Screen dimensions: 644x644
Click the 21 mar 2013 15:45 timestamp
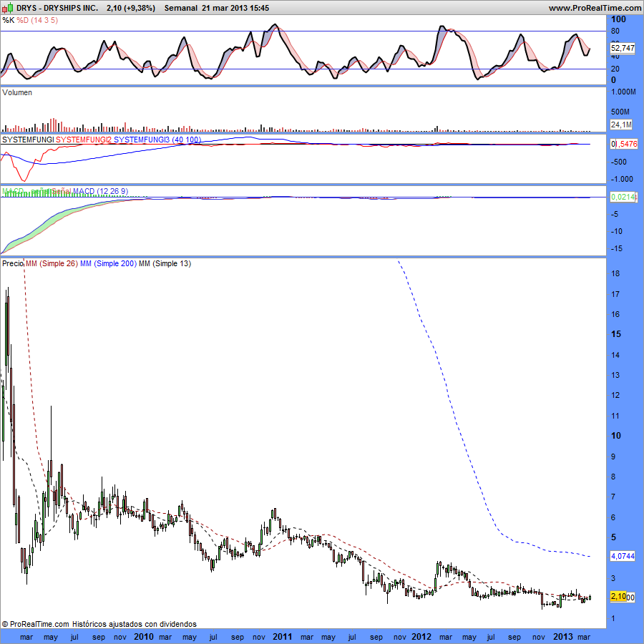(x=235, y=8)
